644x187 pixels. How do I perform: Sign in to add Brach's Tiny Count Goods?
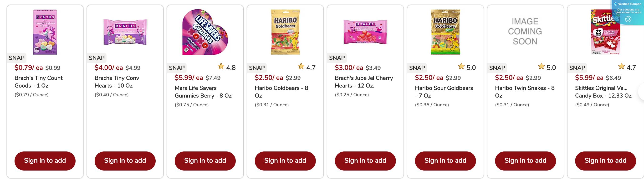(x=45, y=161)
